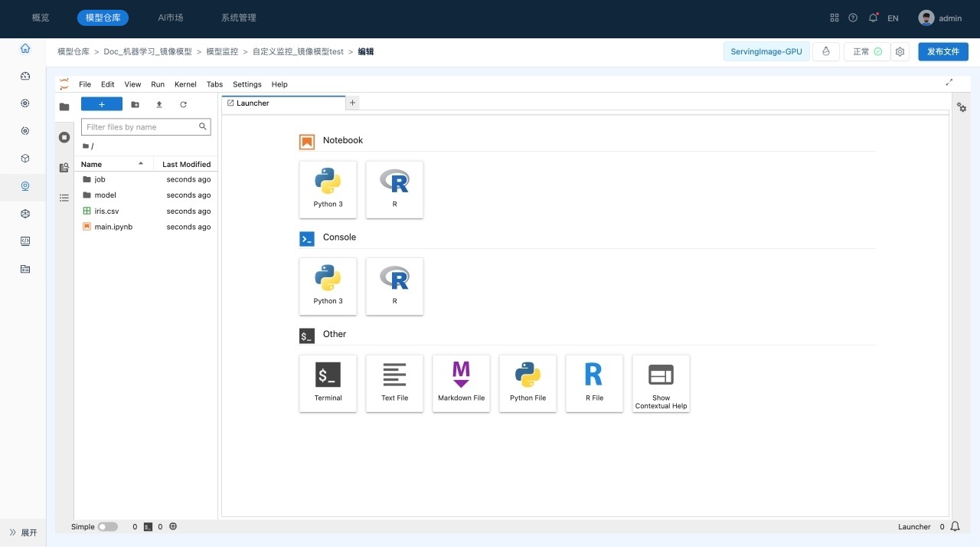Image resolution: width=980 pixels, height=547 pixels.
Task: Open a Python 3 notebook from Launcher
Action: [x=328, y=189]
